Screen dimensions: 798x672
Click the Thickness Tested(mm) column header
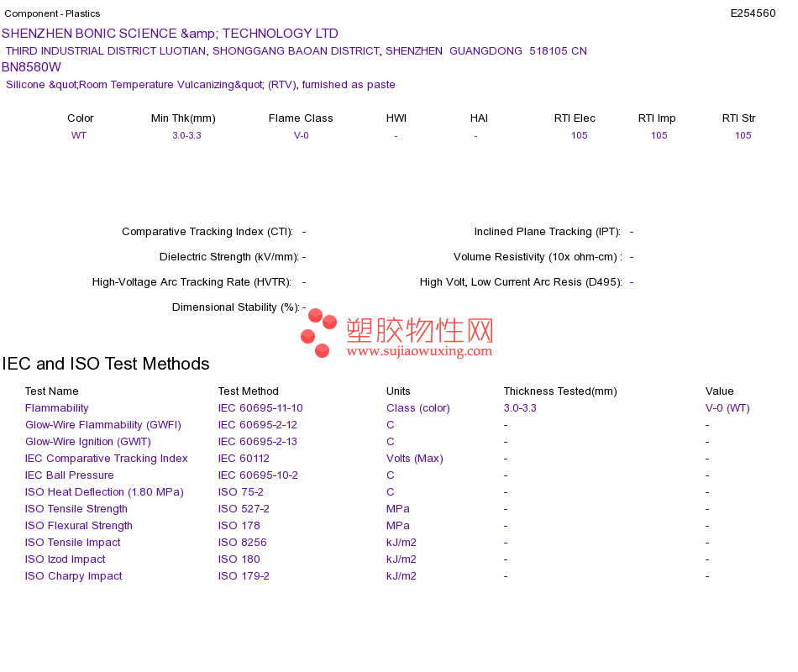click(560, 391)
